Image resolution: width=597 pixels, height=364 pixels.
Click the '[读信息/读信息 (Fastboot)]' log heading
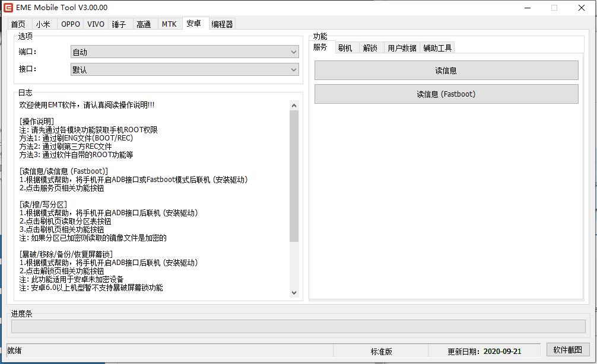[x=63, y=171]
